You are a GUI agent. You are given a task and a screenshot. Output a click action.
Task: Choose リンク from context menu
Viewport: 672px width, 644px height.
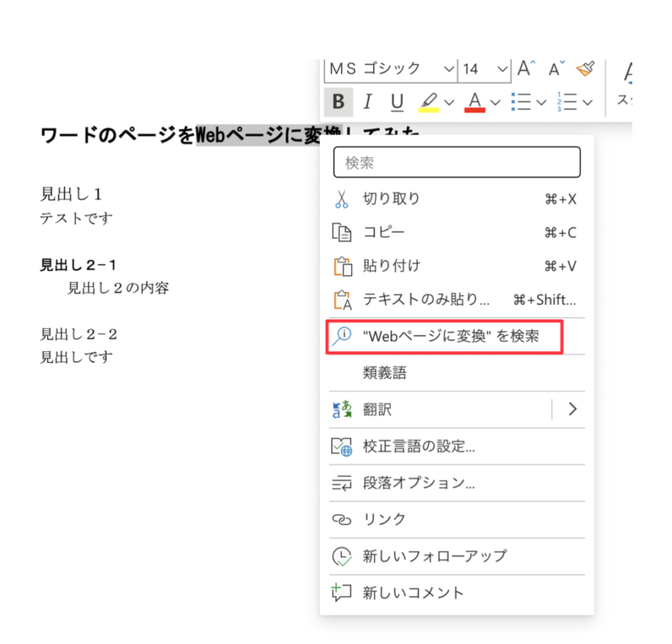point(457,519)
